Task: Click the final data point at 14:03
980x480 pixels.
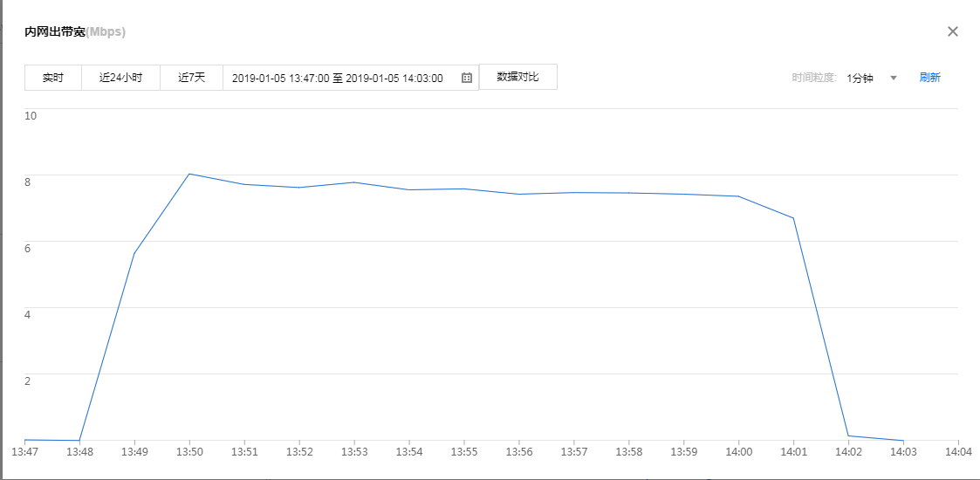Action: pos(903,441)
